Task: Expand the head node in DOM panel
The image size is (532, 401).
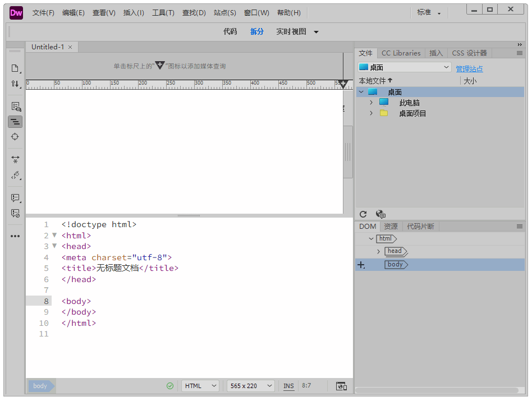Action: (378, 252)
